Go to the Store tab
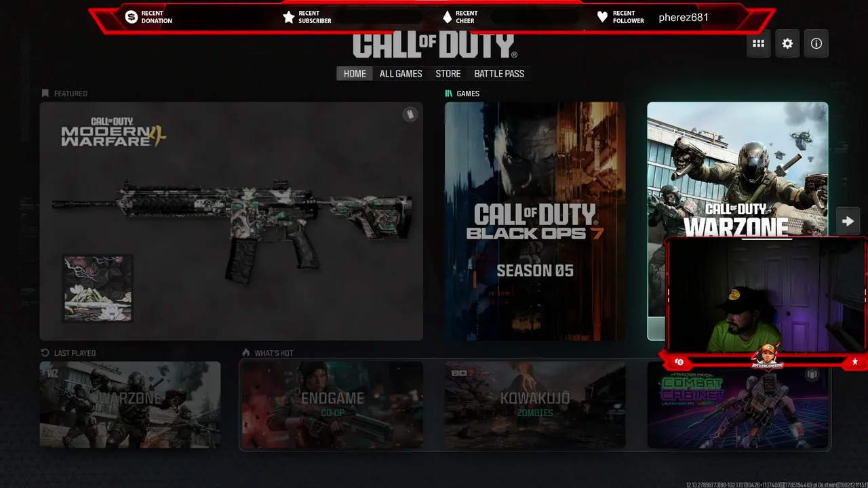The width and height of the screenshot is (868, 488). (x=448, y=74)
